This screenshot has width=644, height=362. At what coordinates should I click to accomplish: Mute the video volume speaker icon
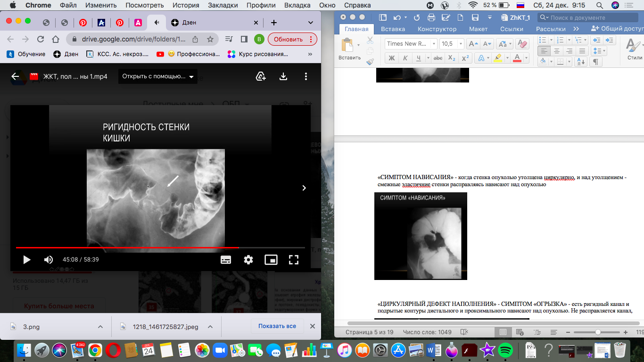49,260
